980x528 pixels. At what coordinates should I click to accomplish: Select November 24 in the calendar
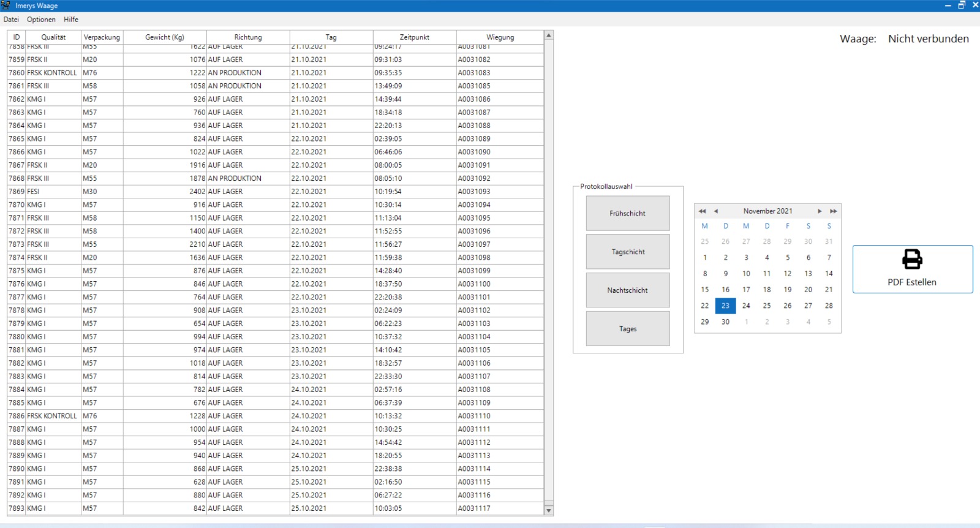[x=746, y=306]
